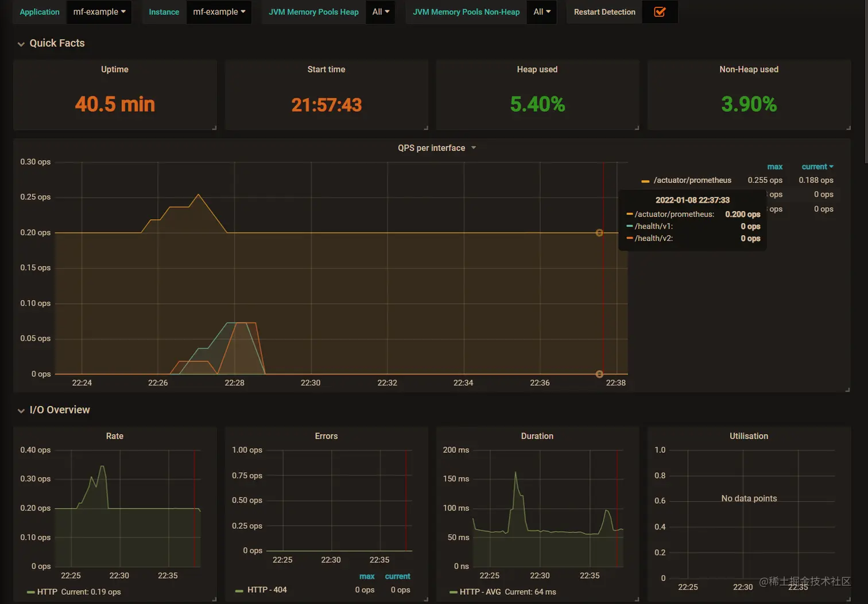Screen dimensions: 868x604
Task: Click the resize handle of the Non-Heap used panel
Action: pos(848,127)
